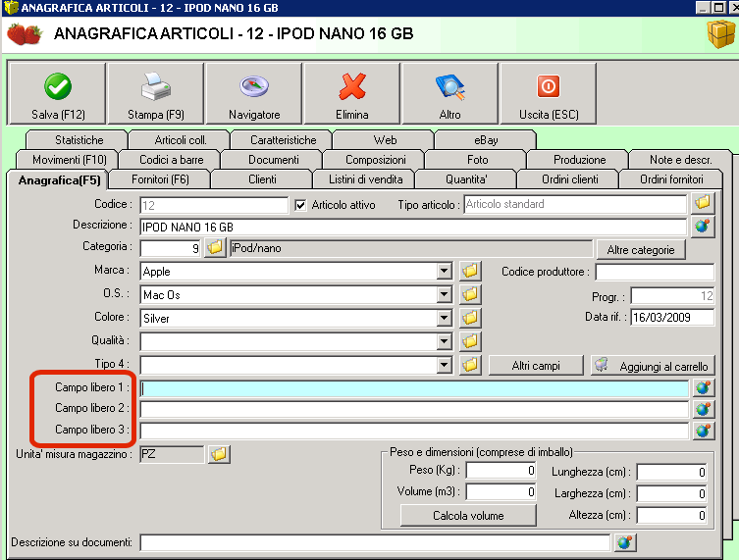Expand the Colore dropdown showing Silver

pyautogui.click(x=444, y=319)
